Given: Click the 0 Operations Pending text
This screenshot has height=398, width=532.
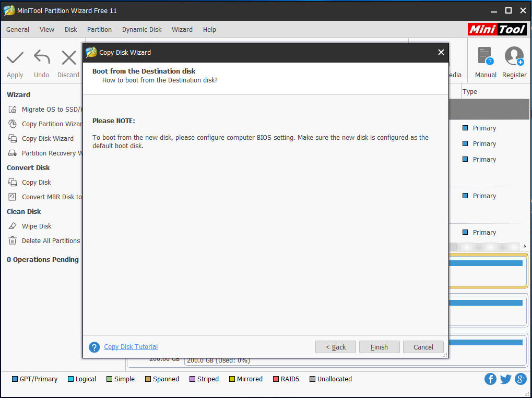Looking at the screenshot, I should pos(43,259).
